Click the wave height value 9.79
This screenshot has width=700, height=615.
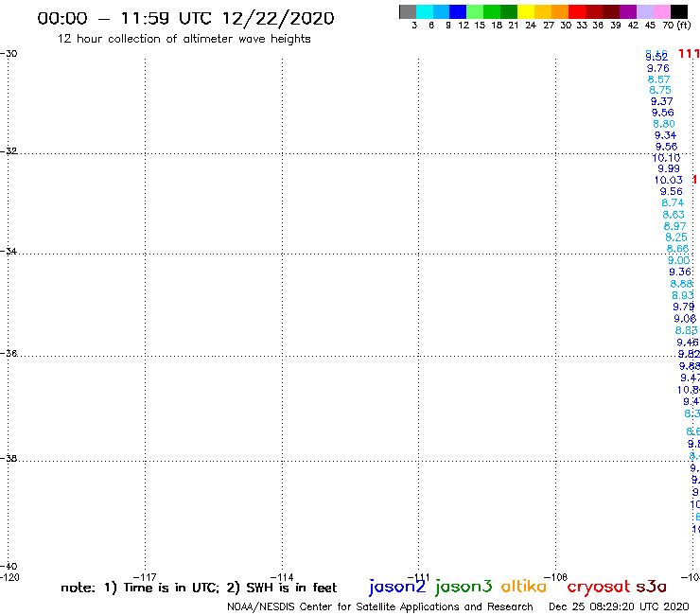click(x=684, y=307)
